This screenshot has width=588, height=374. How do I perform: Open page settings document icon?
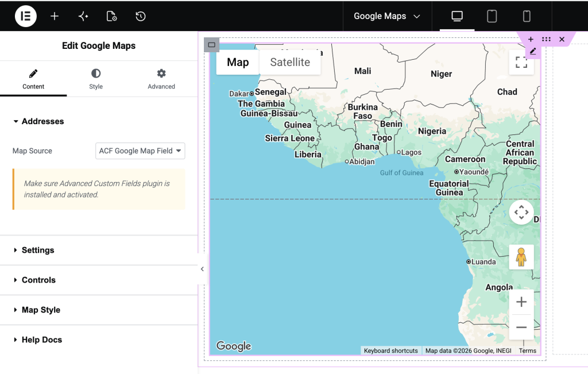112,16
